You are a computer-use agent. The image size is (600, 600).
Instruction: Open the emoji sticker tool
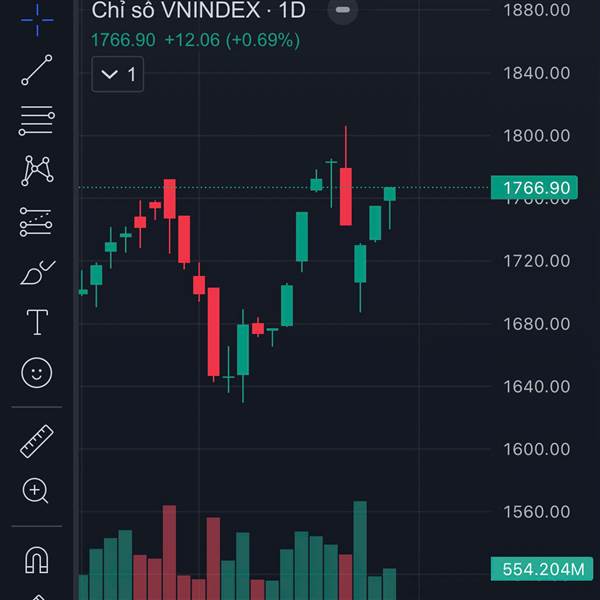[37, 373]
